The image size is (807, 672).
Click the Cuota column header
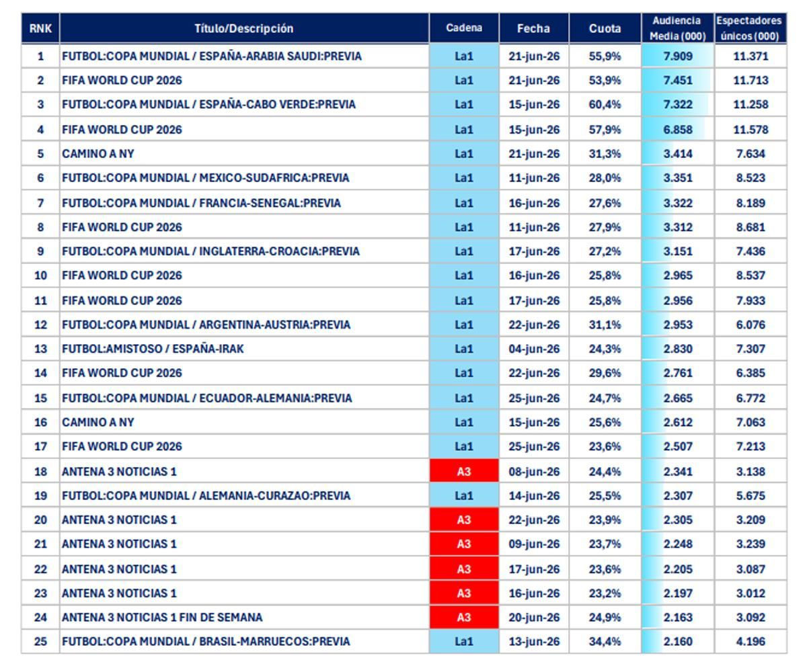pos(605,29)
